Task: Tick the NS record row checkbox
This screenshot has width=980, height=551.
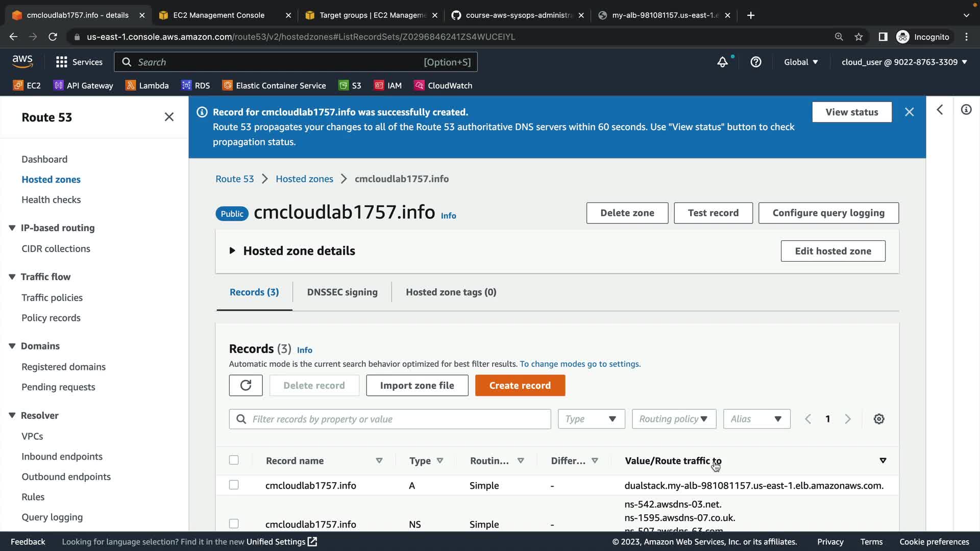Action: click(234, 523)
